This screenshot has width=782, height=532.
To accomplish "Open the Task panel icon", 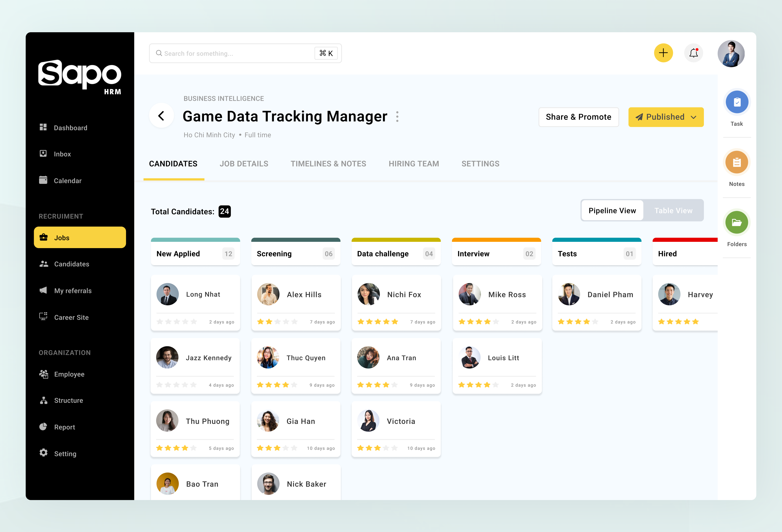I will pyautogui.click(x=737, y=102).
